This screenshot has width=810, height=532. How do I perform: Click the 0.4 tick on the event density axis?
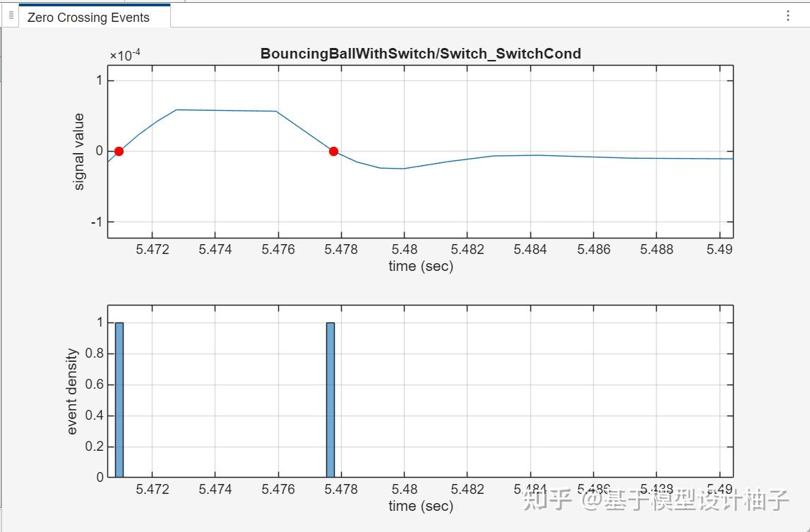(94, 416)
